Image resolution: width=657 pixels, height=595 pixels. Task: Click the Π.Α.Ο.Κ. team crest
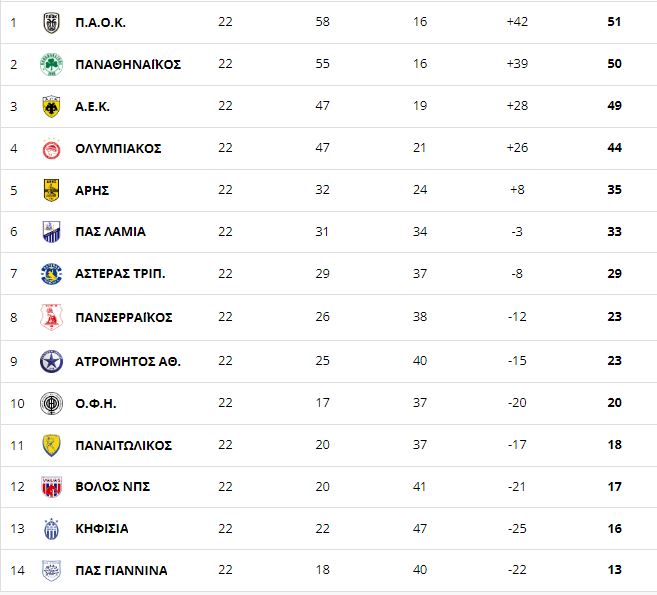pyautogui.click(x=52, y=23)
